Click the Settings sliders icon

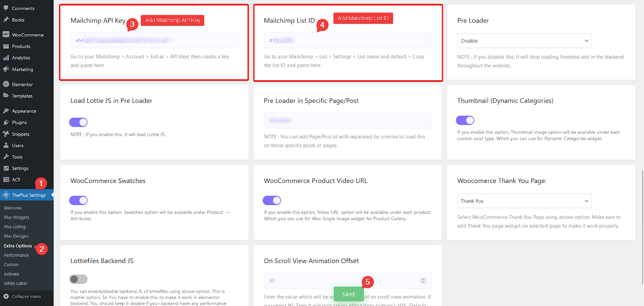pyautogui.click(x=6, y=168)
